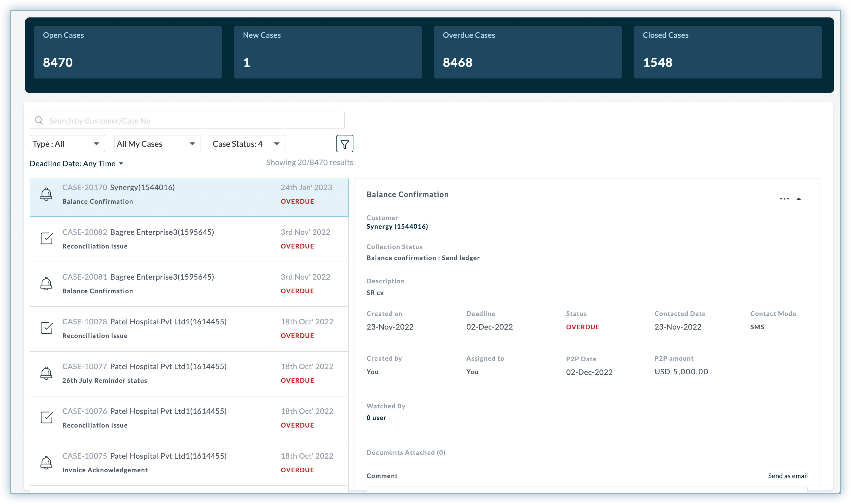Open the Type : All dropdown
Image resolution: width=851 pixels, height=504 pixels.
coord(67,144)
